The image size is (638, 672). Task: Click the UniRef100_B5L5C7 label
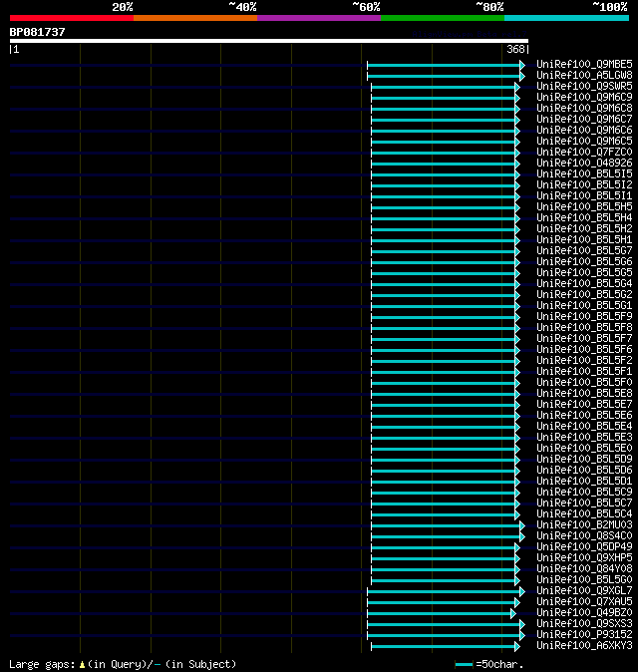coord(584,504)
